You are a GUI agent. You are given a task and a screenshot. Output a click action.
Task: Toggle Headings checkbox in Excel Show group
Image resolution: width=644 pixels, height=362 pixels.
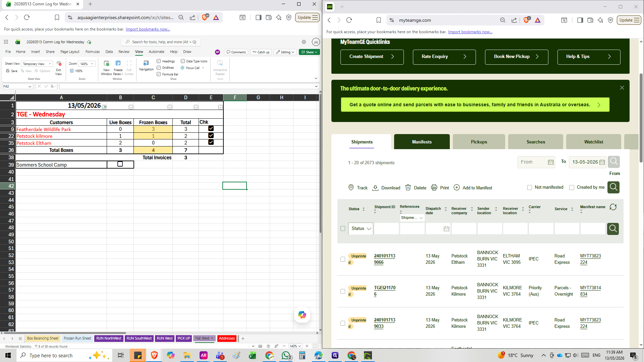click(159, 61)
